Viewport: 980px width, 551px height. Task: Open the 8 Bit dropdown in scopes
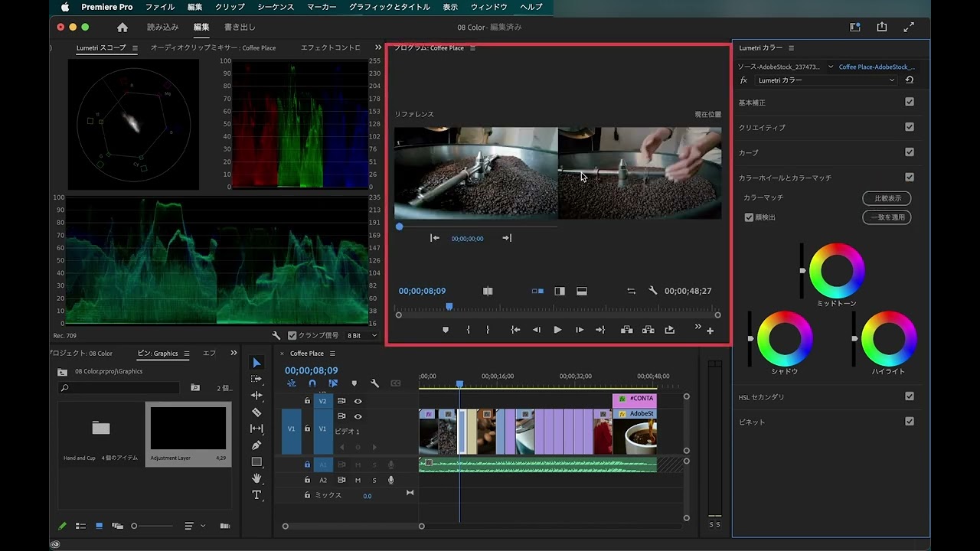click(x=363, y=335)
